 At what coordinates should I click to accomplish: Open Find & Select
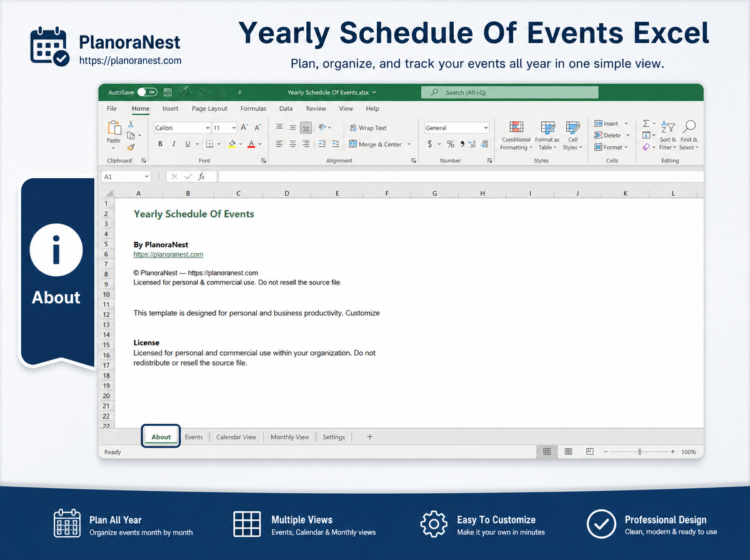(x=689, y=136)
